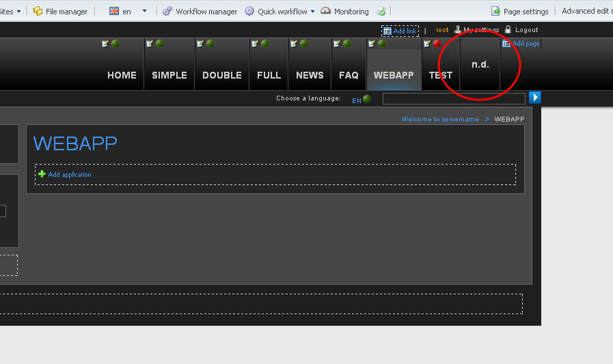Screen dimensions: 613x364
Task: Open the SIMPLE navigation tab
Action: (169, 75)
